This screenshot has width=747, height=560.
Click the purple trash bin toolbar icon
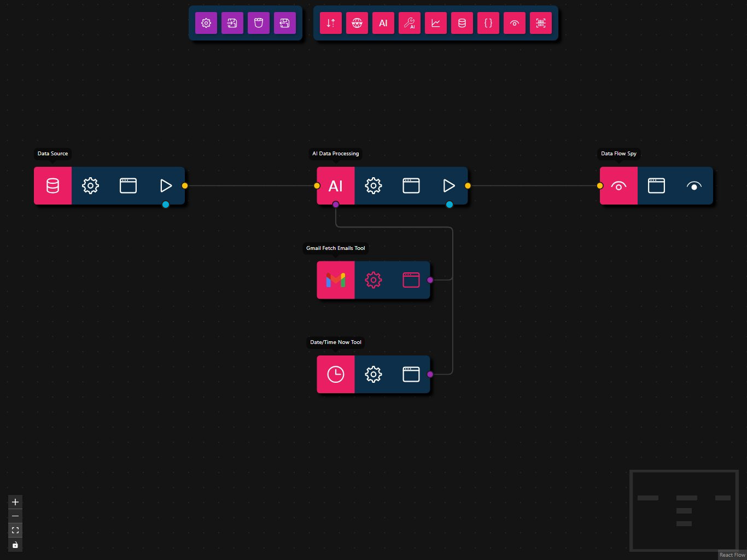259,23
